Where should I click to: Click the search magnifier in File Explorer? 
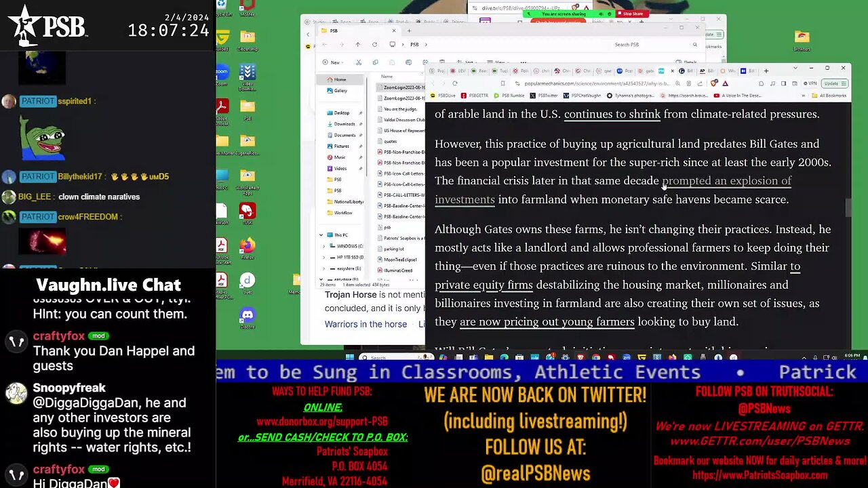(x=694, y=45)
